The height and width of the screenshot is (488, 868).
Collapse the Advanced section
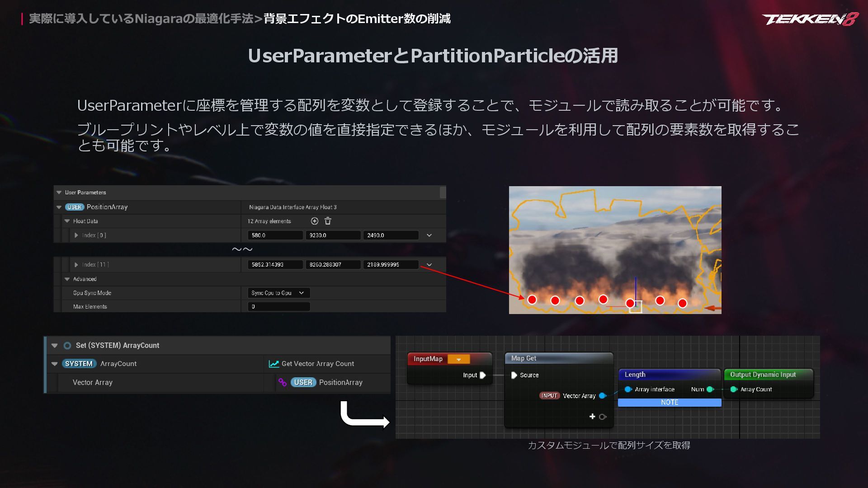(x=67, y=279)
